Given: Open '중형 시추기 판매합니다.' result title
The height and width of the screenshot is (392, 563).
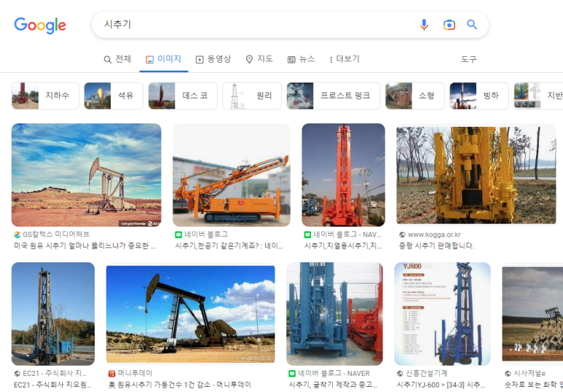Looking at the screenshot, I should (436, 246).
